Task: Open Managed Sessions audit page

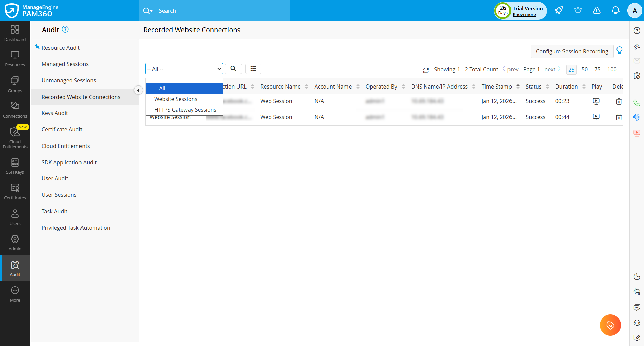Action: [x=65, y=64]
